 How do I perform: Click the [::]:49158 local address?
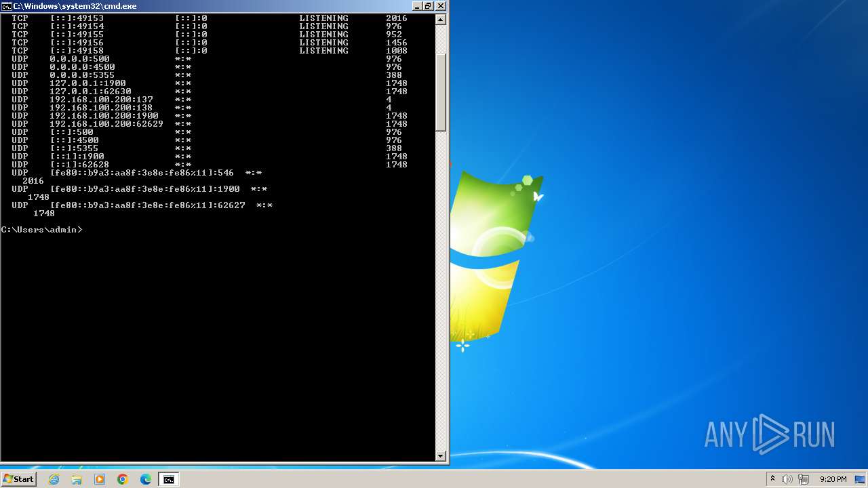77,51
